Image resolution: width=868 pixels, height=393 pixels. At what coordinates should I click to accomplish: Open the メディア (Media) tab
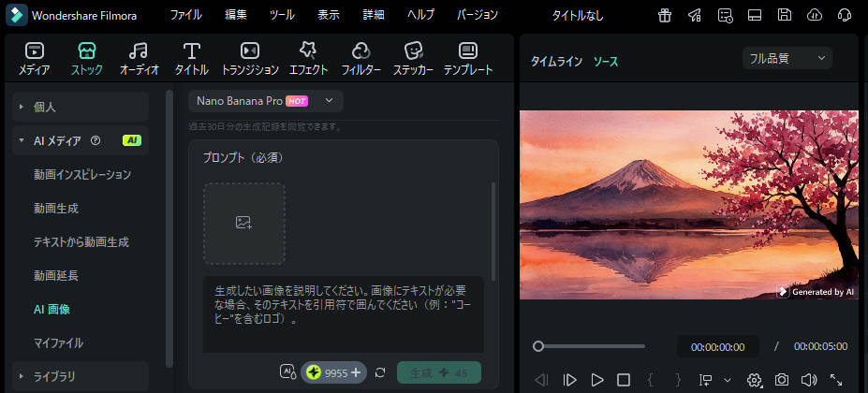[x=35, y=59]
